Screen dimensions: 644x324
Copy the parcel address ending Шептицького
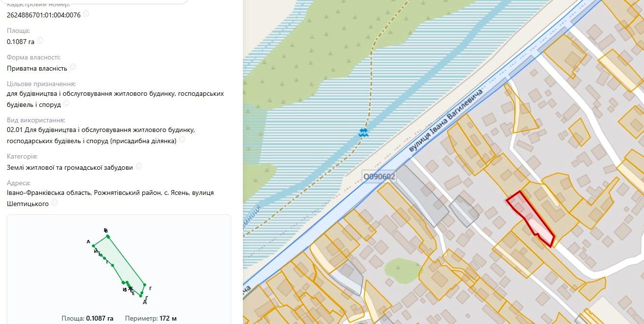tap(55, 203)
